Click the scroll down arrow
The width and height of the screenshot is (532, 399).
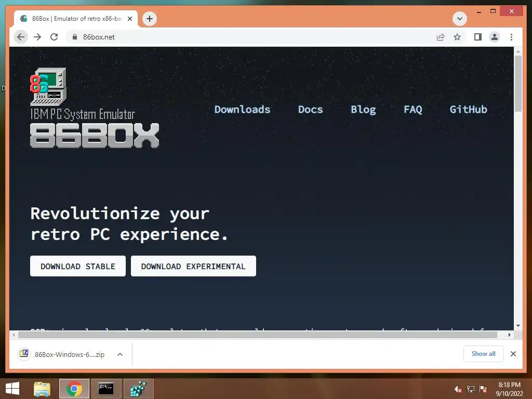(518, 326)
